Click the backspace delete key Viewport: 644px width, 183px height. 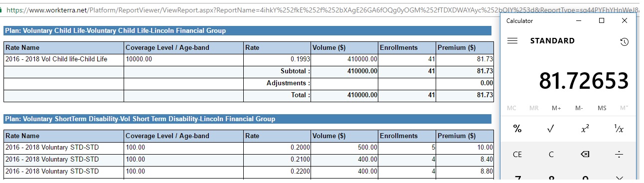(585, 155)
